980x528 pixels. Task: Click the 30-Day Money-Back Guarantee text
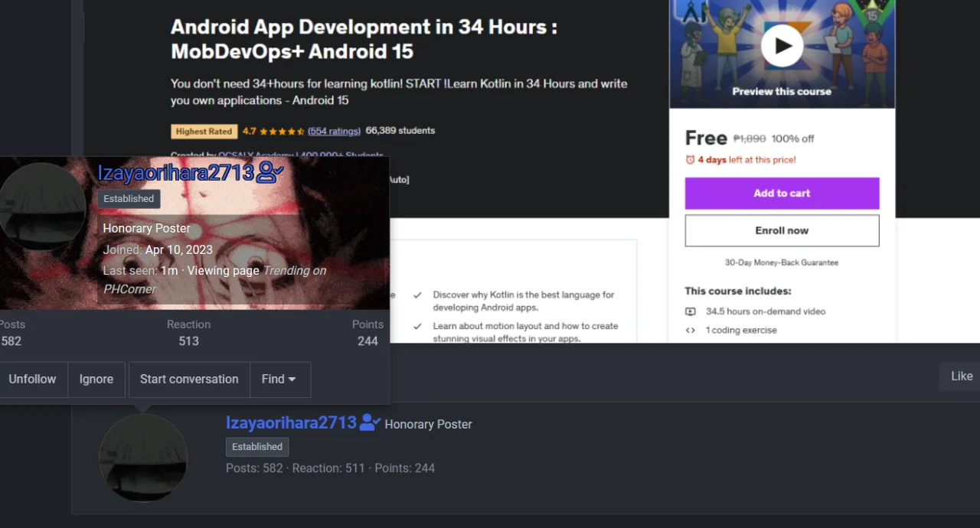tap(782, 262)
